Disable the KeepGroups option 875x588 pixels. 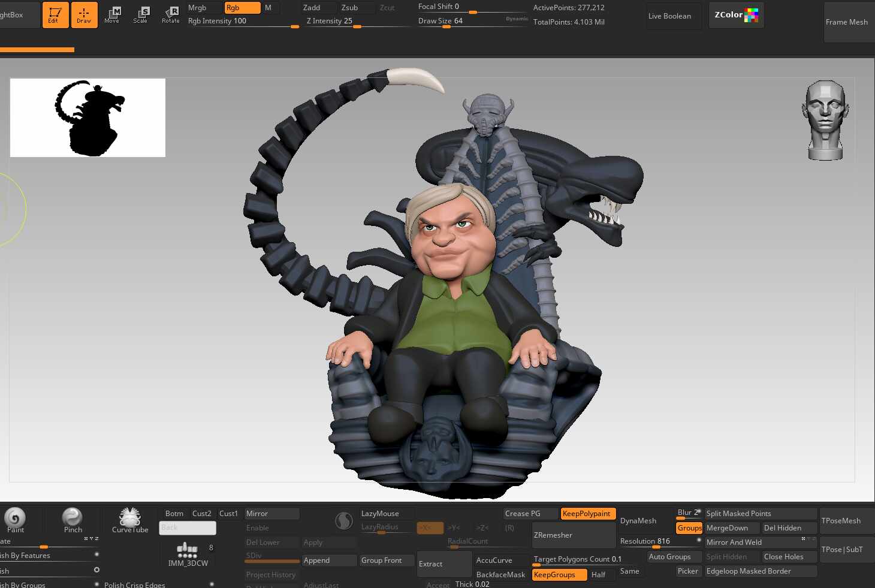(559, 575)
